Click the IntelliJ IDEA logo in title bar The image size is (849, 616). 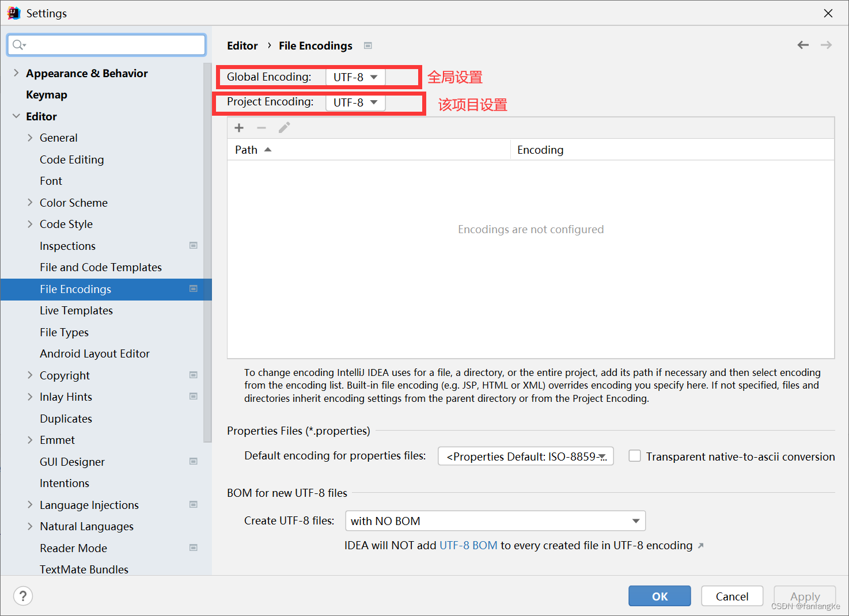14,13
